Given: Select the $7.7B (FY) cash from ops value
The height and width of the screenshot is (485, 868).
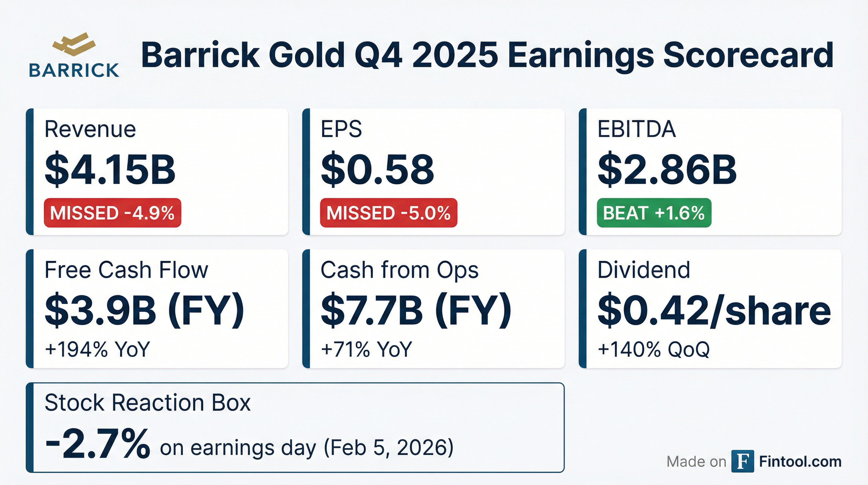Looking at the screenshot, I should (416, 310).
